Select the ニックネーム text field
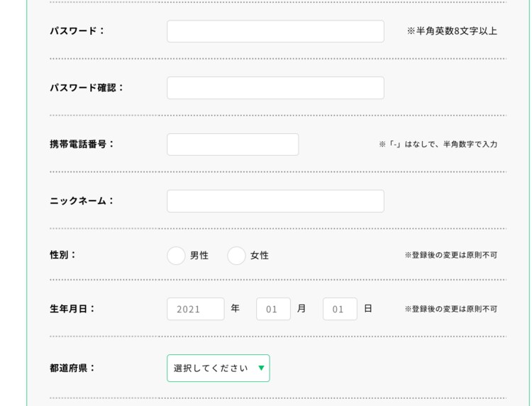This screenshot has width=532, height=406. 275,201
